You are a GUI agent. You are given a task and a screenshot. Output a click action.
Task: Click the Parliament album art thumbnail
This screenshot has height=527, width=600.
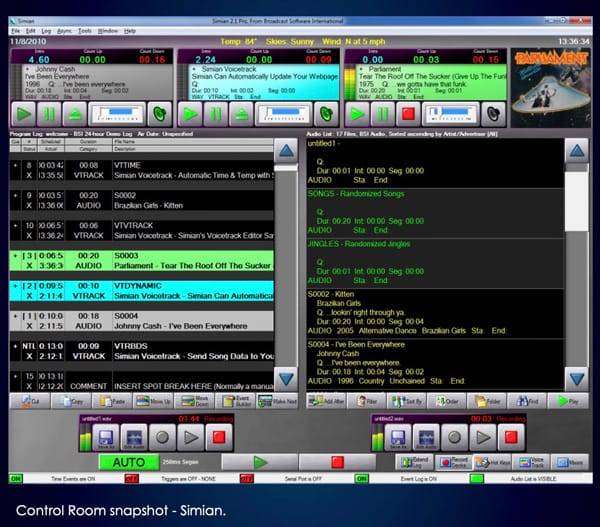(x=551, y=88)
